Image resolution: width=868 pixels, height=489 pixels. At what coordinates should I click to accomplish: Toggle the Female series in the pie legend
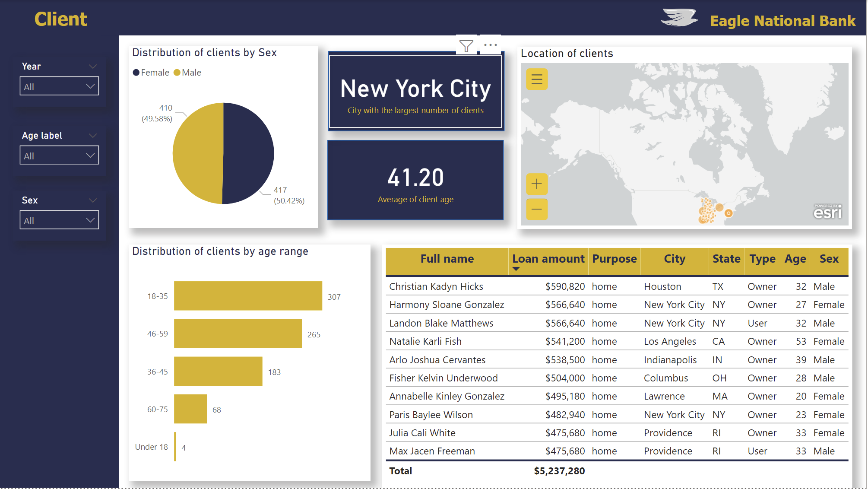click(x=151, y=72)
